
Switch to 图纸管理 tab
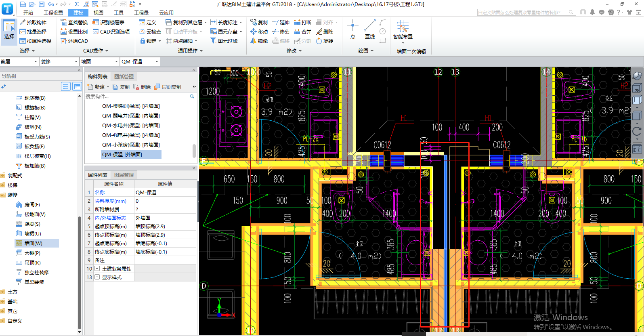pos(124,76)
